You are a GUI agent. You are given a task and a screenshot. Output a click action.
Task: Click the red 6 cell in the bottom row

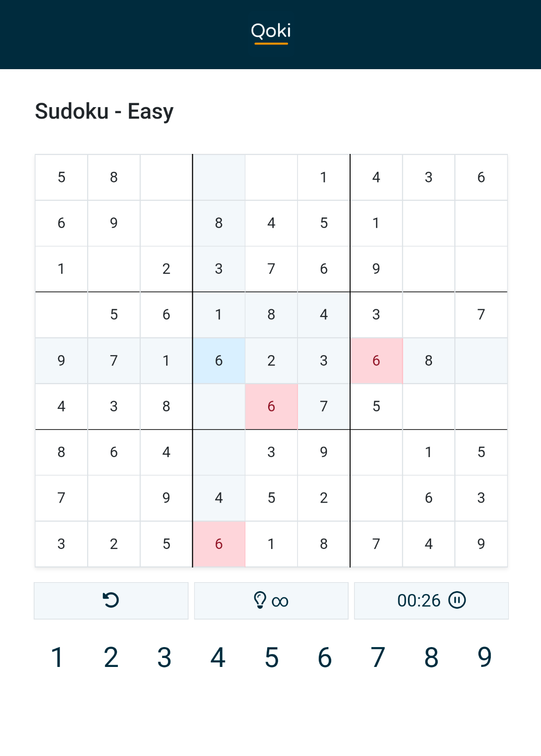pyautogui.click(x=219, y=544)
